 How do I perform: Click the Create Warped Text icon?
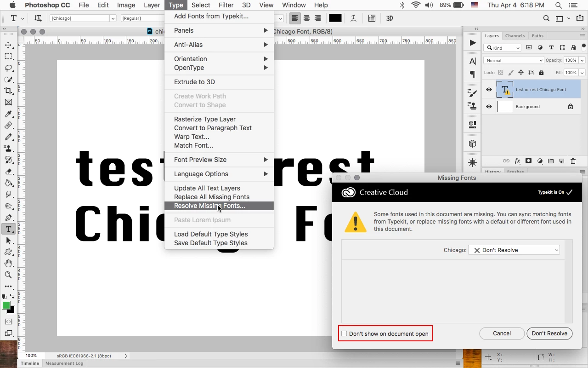353,18
